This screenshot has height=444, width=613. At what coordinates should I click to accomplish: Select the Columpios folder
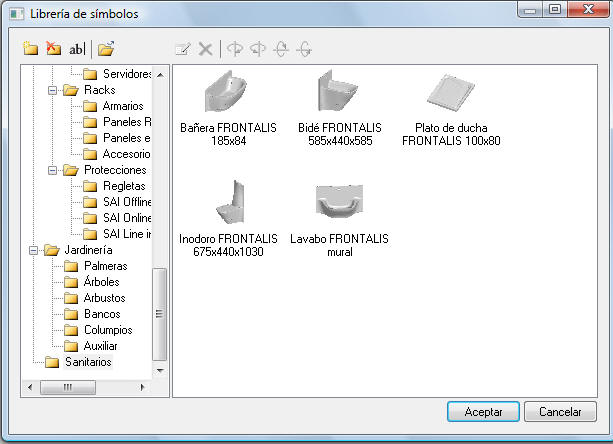(x=98, y=330)
